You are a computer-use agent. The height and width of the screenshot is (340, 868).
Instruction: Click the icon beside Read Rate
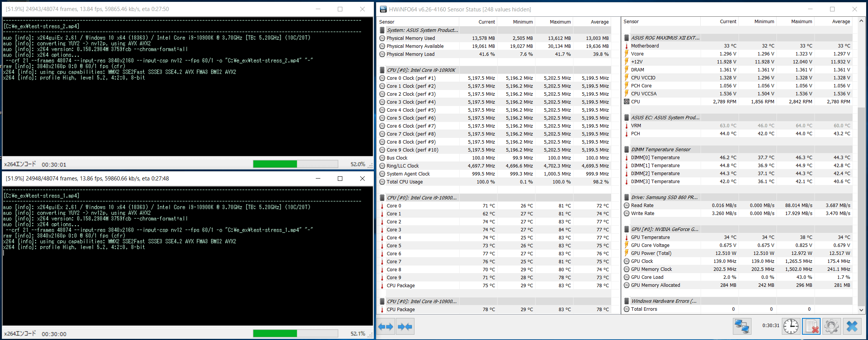coord(627,206)
